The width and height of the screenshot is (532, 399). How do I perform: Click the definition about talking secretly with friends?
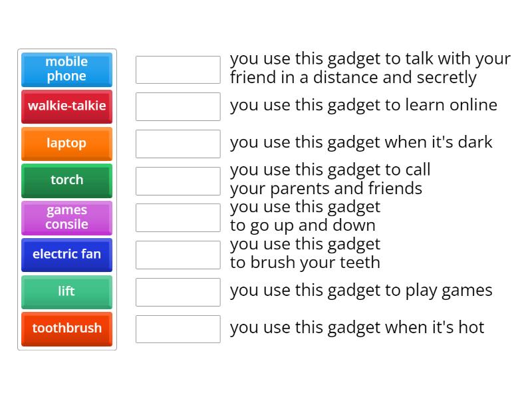[370, 68]
